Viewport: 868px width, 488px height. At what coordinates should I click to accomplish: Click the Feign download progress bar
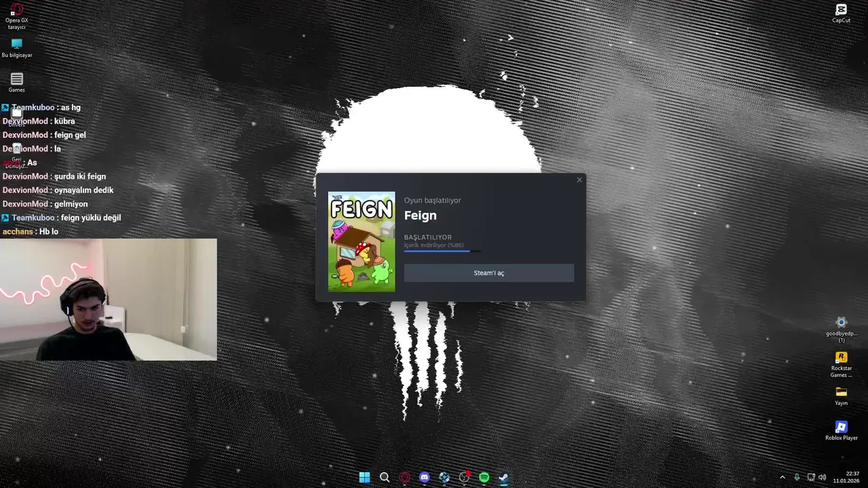point(442,251)
